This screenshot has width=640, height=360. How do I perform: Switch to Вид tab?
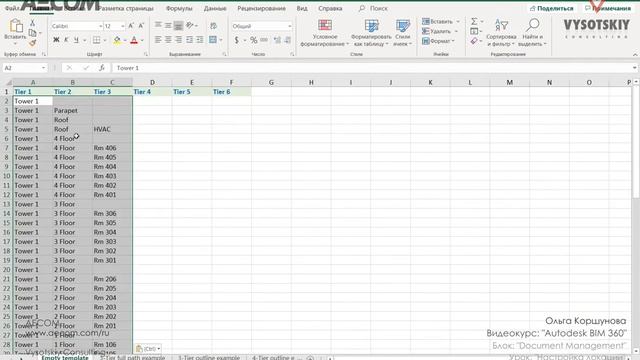[x=302, y=8]
